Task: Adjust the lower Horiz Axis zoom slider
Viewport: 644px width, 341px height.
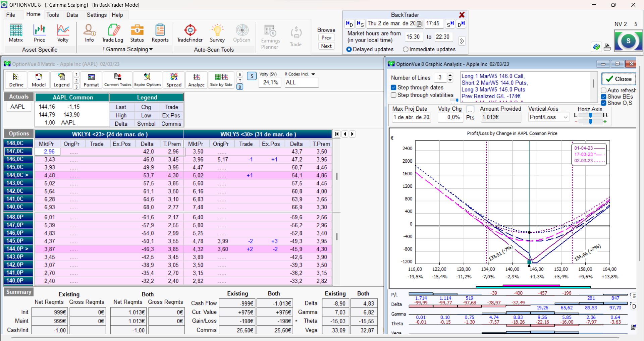Action: click(x=591, y=121)
